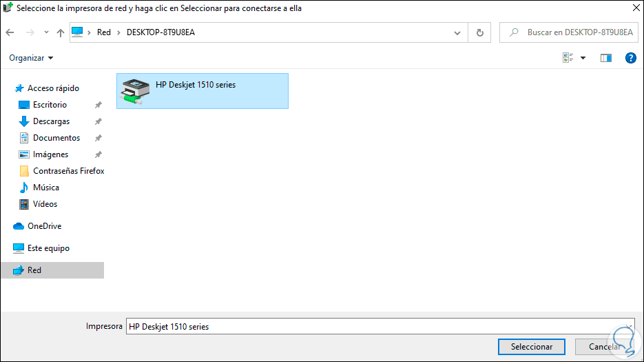Click the computer icon in address bar
This screenshot has height=362, width=644.
point(77,32)
